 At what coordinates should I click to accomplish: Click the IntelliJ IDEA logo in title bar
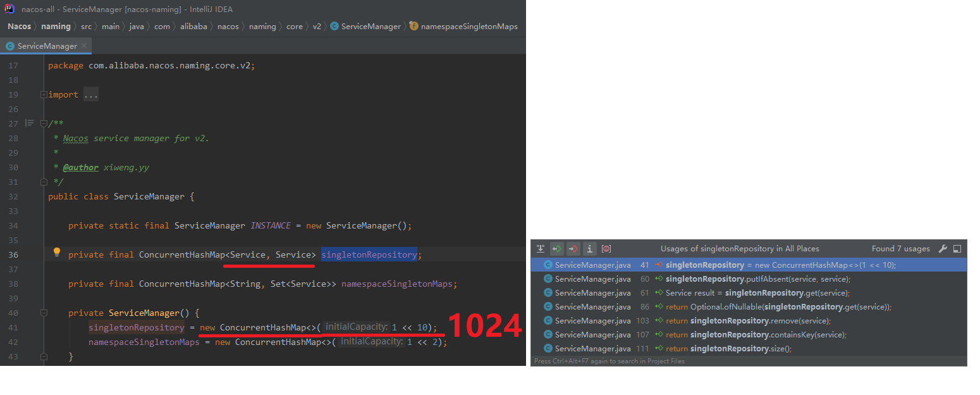[9, 9]
